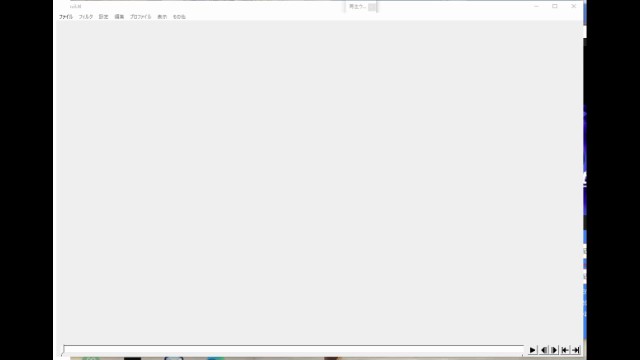
Task: Open the 編集 menu
Action: (x=119, y=17)
